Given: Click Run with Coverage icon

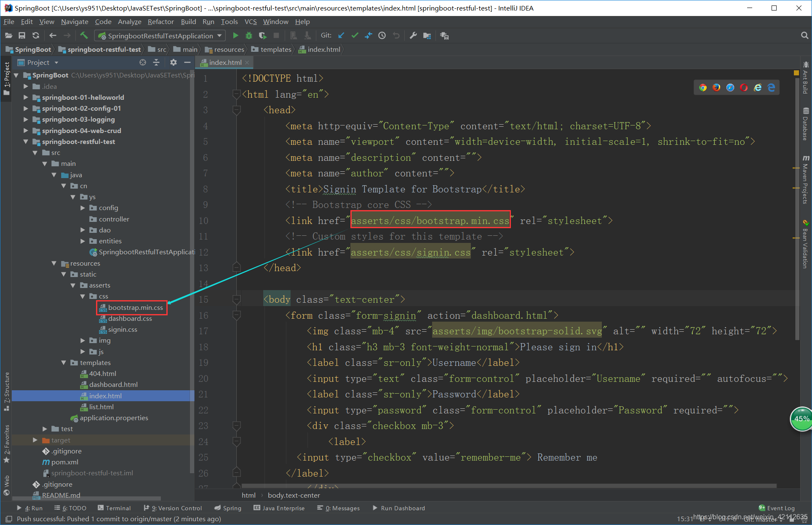Looking at the screenshot, I should (262, 36).
